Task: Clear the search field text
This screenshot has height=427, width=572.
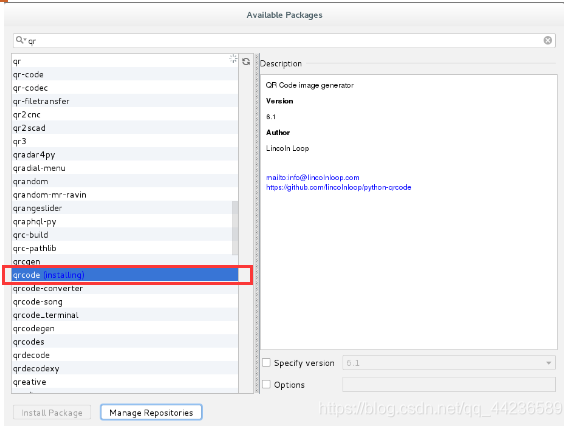Action: [x=547, y=40]
